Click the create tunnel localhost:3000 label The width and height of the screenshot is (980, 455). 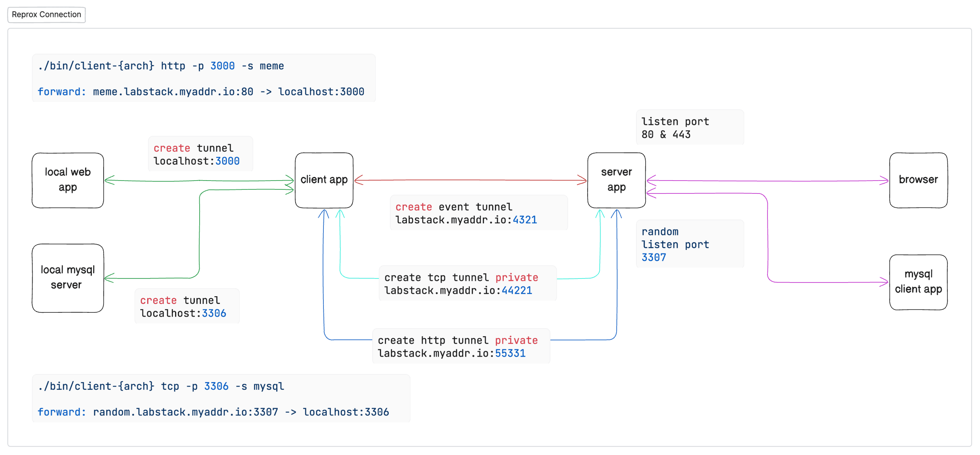(200, 154)
